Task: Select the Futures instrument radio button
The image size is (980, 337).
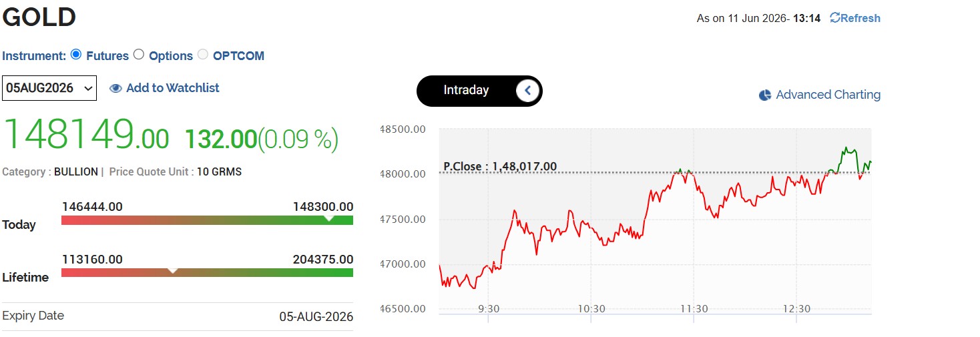Action: 76,55
